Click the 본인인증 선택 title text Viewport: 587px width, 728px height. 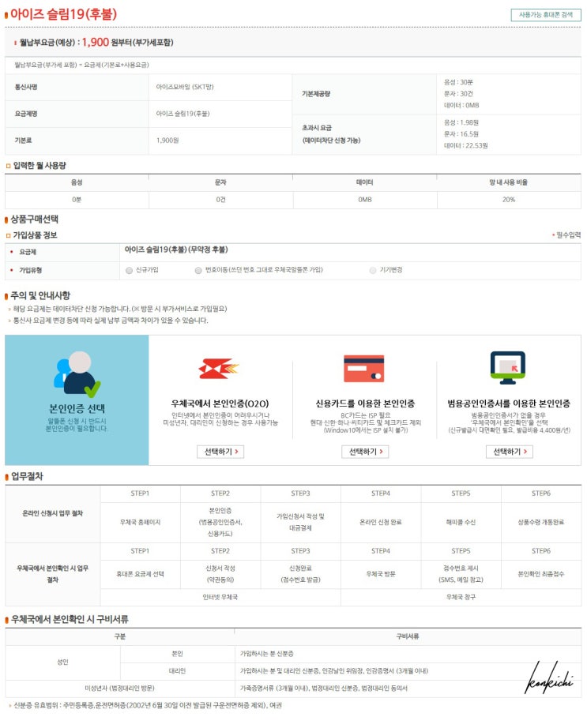(x=77, y=408)
